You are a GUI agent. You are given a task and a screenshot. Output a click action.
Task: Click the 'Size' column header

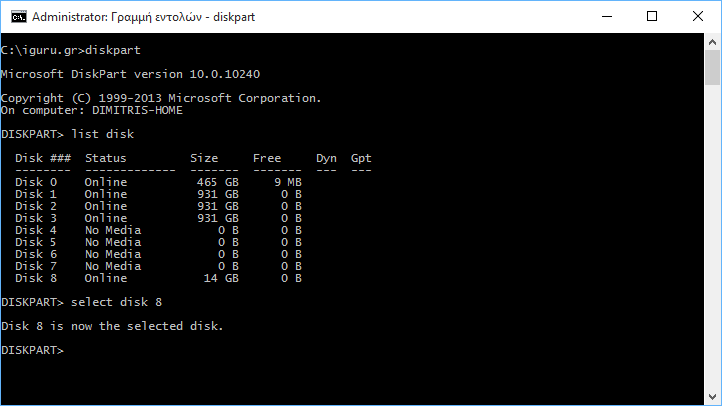pyautogui.click(x=204, y=158)
